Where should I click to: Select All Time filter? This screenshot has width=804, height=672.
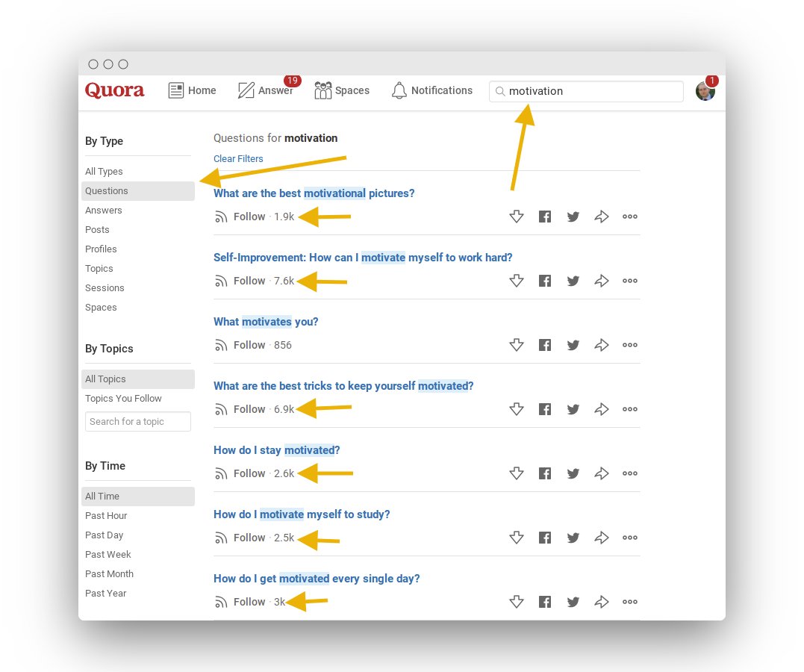coord(138,497)
